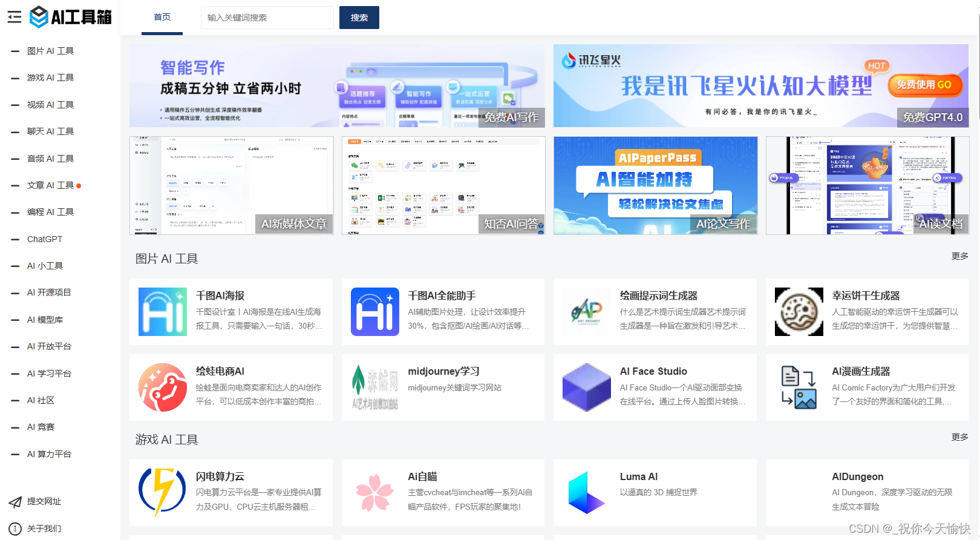Select AI 模型库 in the sidebar
The width and height of the screenshot is (980, 540).
45,320
